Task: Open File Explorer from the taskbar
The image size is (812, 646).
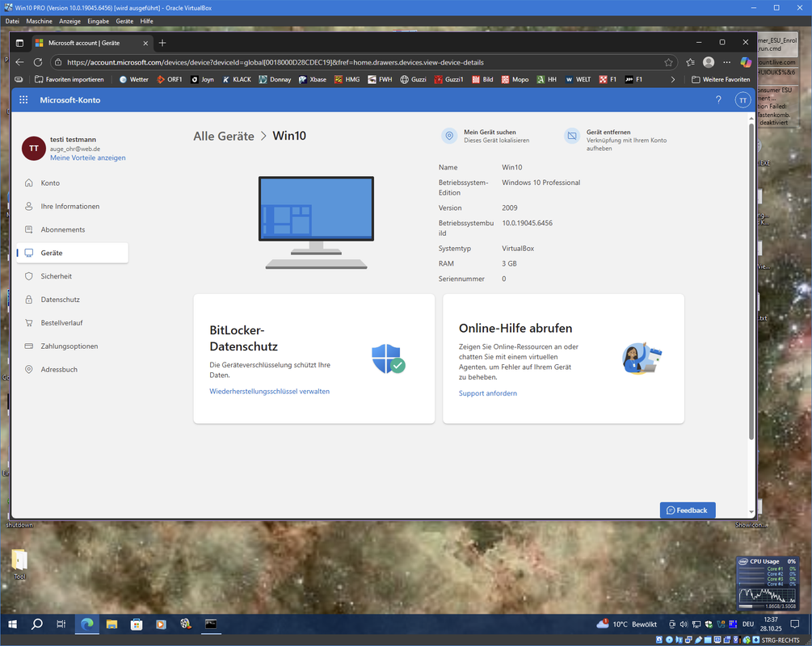Action: pyautogui.click(x=111, y=624)
